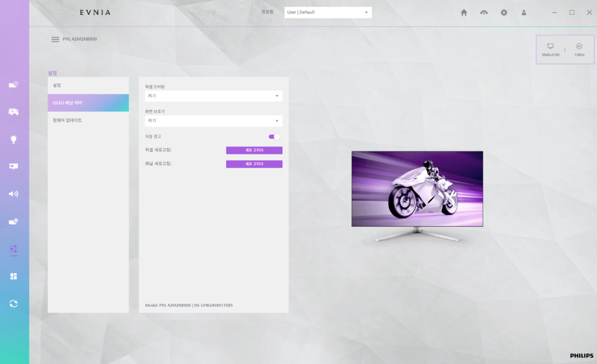The height and width of the screenshot is (364, 597).
Task: Click the 패널 새로고침 refresh button
Action: click(x=254, y=164)
